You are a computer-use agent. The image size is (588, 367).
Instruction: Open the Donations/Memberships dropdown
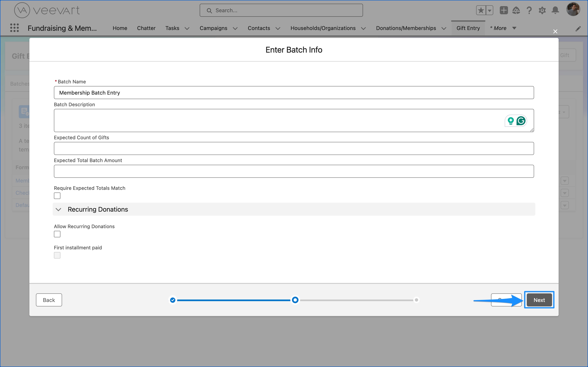coord(444,28)
